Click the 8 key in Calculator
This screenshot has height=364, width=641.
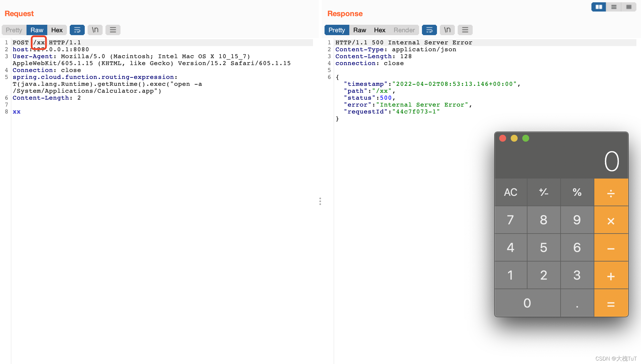click(x=544, y=220)
